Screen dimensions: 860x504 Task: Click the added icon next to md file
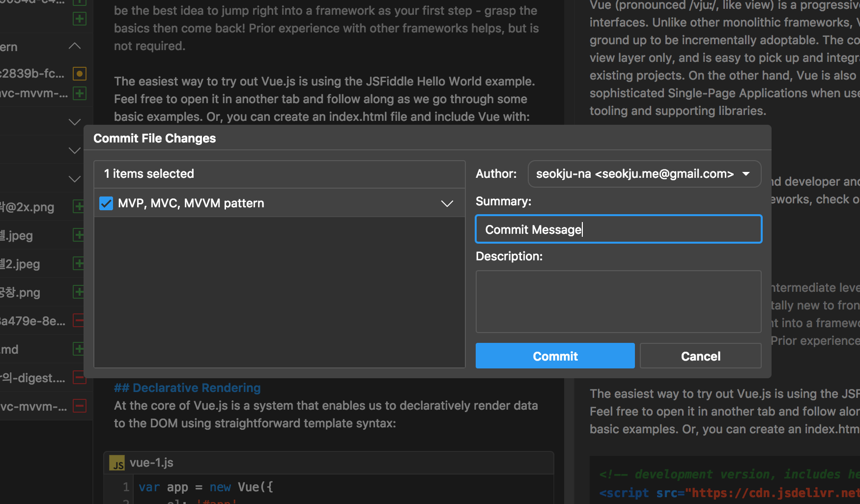[x=78, y=349]
